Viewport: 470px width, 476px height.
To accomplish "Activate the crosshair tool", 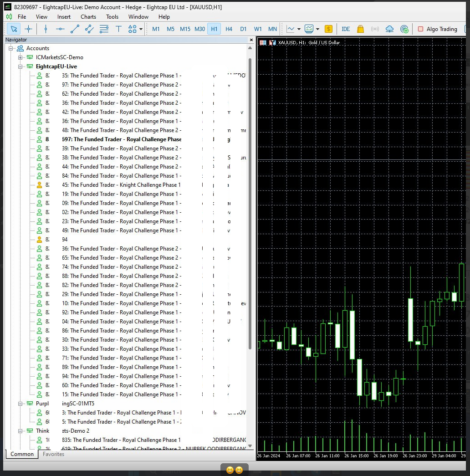I will [29, 29].
